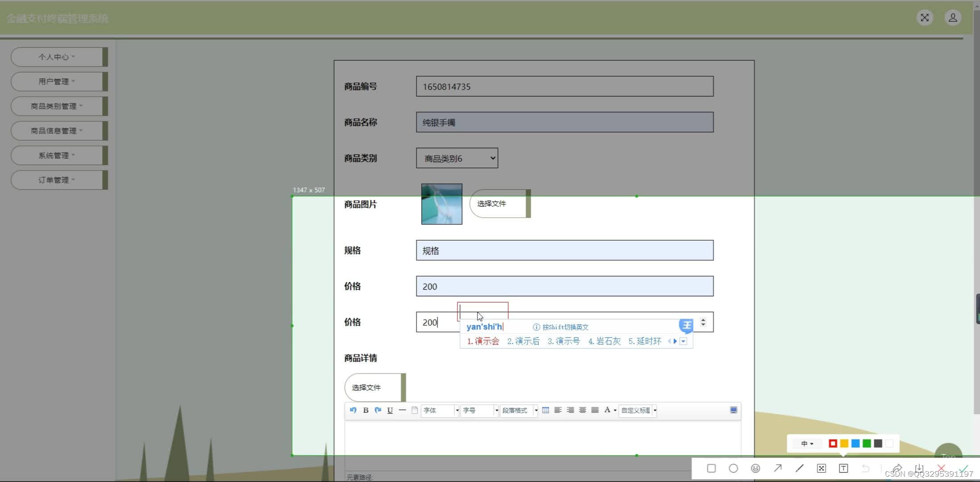Expand the 商品类别管理 menu
Image resolution: width=980 pixels, height=482 pixels.
pos(59,106)
